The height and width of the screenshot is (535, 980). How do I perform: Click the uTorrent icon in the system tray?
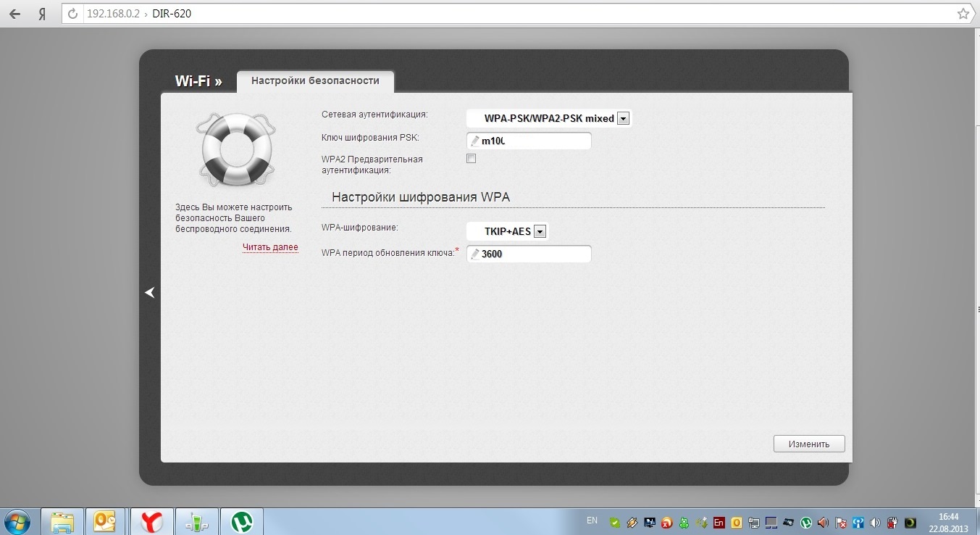click(806, 522)
